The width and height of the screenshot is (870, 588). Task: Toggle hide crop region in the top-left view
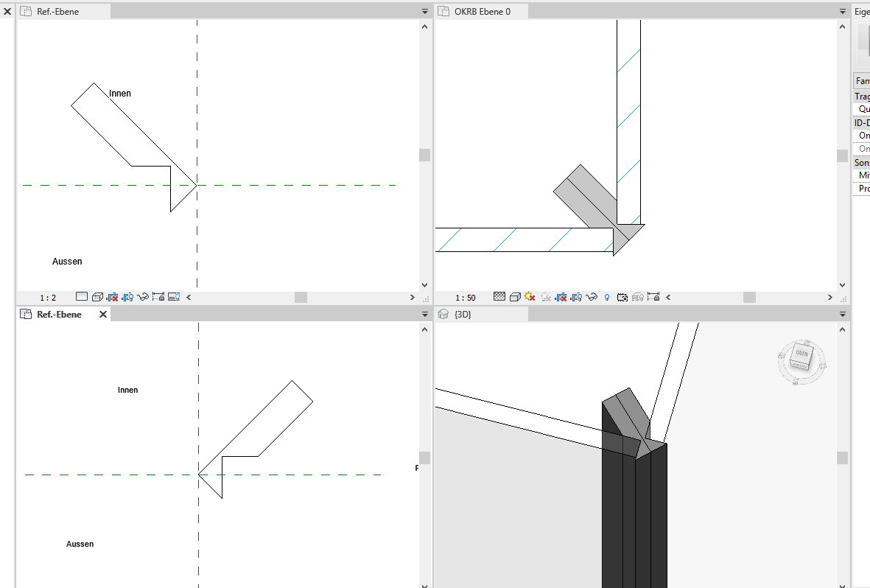[127, 296]
